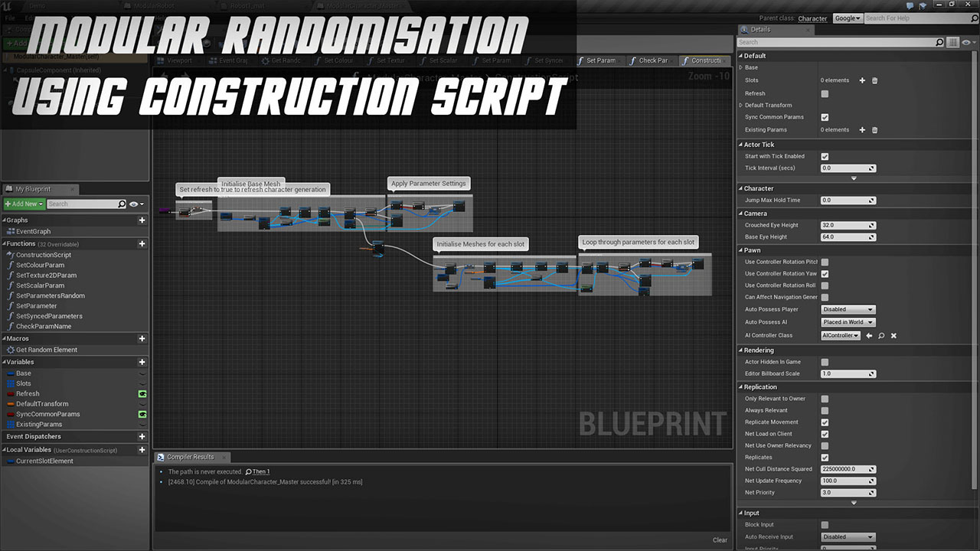Clear Existing Params array with trash icon
The height and width of the screenshot is (551, 980).
[x=875, y=130]
